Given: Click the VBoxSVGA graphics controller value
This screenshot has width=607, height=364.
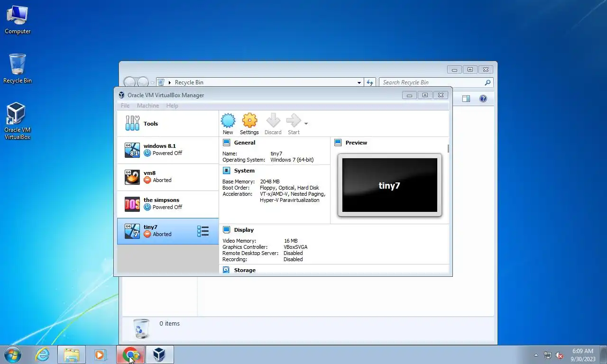Looking at the screenshot, I should click(x=295, y=247).
